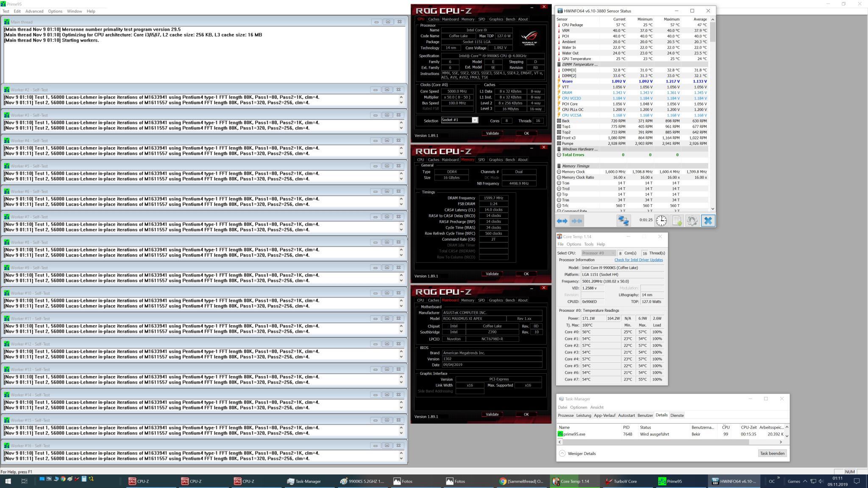Click Validate in bottom CPU-Z mainboard window
This screenshot has width=868, height=488.
click(492, 414)
